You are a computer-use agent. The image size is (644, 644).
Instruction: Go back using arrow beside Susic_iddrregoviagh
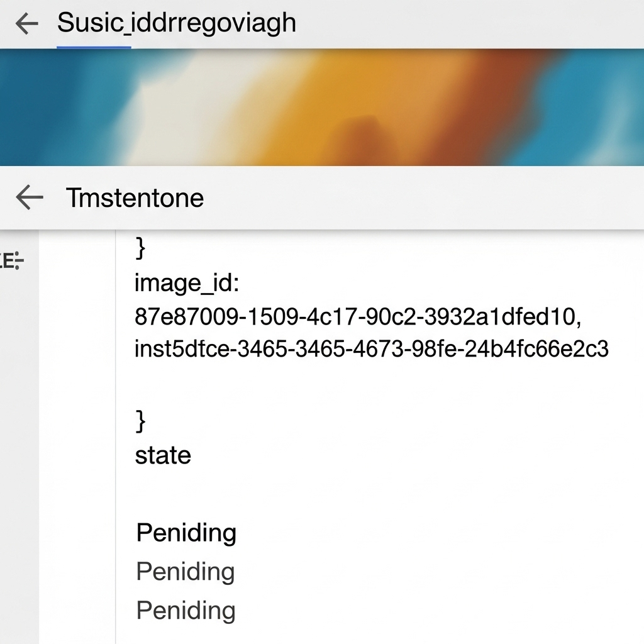(x=26, y=23)
